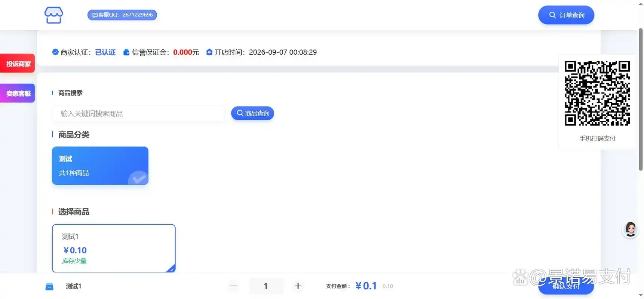
Task: Open the 卖家客服 seller support side tab
Action: pos(18,93)
